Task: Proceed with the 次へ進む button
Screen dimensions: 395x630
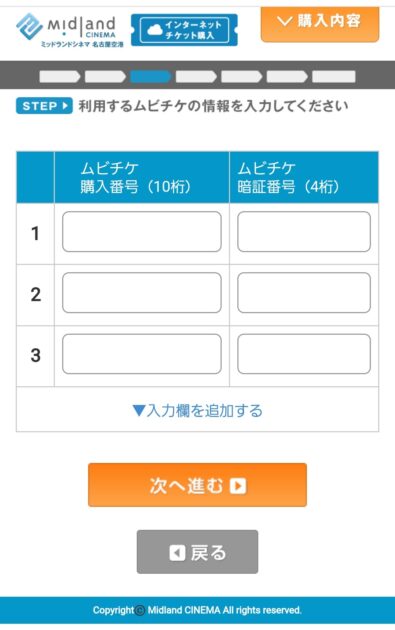Action: (x=197, y=485)
